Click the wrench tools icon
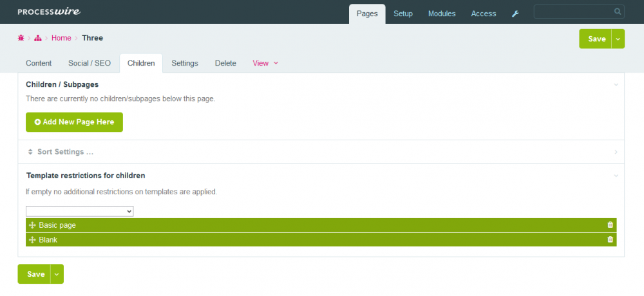644x296 pixels. 515,14
